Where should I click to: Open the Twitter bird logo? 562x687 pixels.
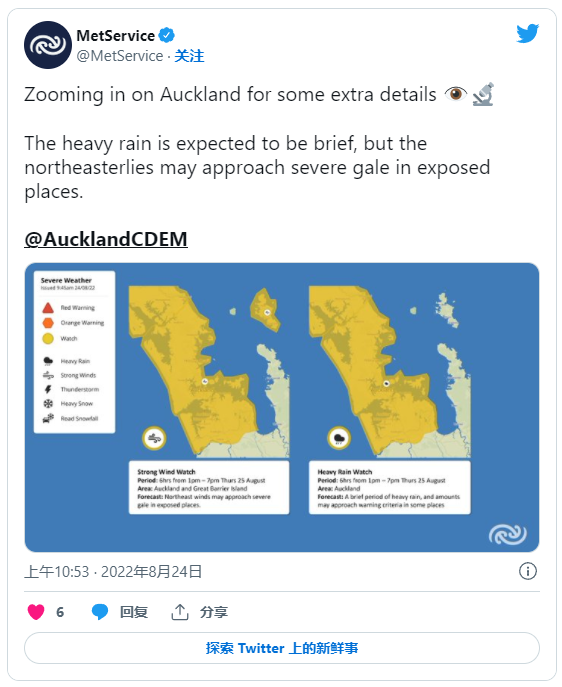point(527,34)
